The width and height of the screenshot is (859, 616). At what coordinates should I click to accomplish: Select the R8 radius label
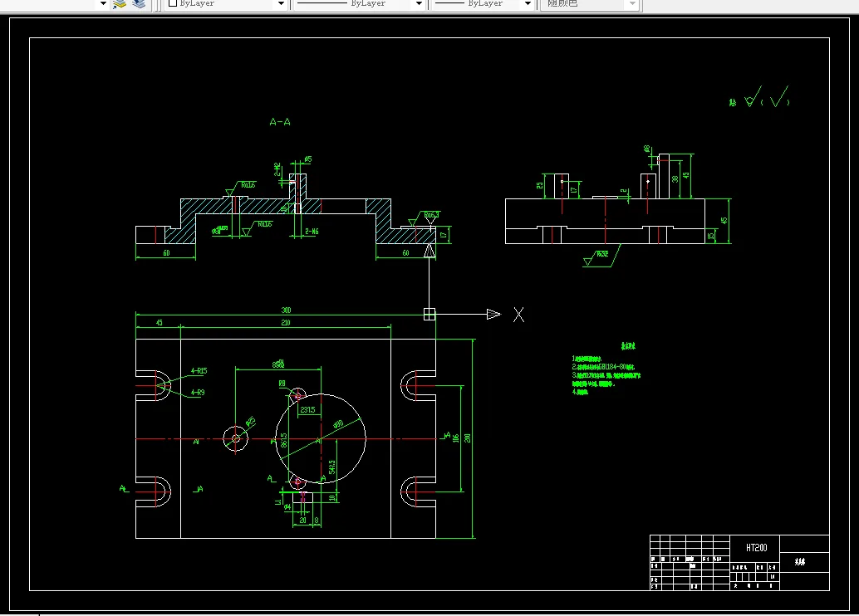(282, 384)
